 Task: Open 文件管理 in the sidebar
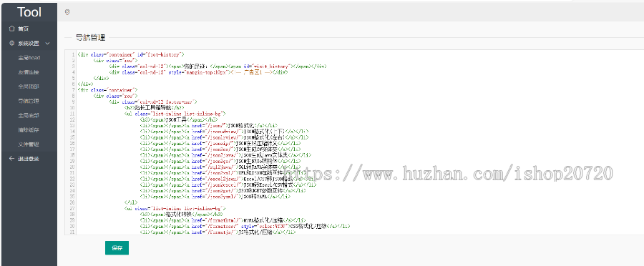(29, 144)
